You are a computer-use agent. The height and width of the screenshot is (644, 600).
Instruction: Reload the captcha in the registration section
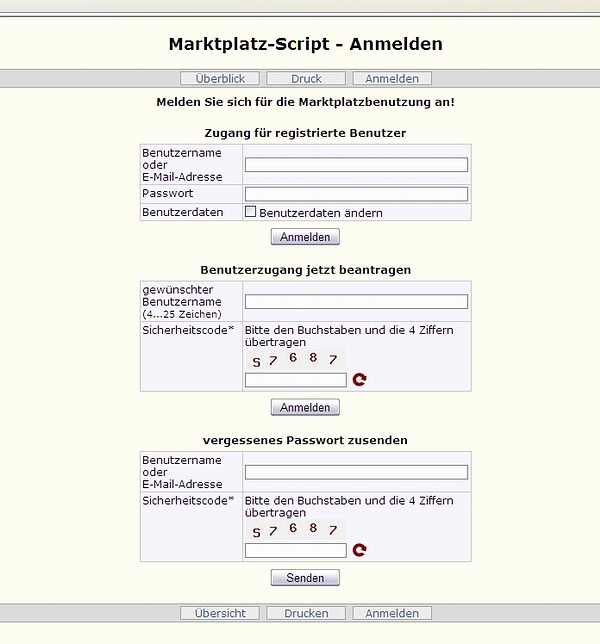point(360,380)
